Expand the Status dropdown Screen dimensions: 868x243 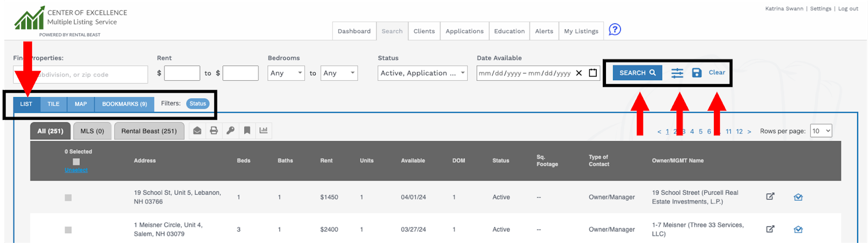coord(423,73)
